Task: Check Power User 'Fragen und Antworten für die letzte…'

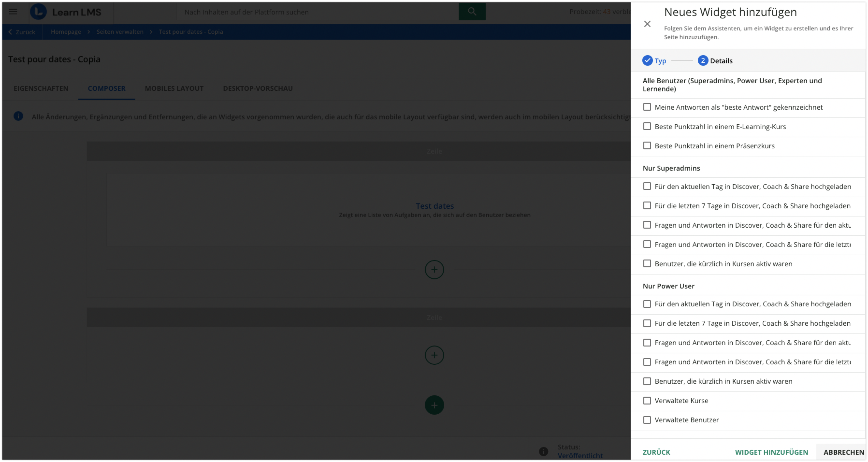Action: (647, 362)
